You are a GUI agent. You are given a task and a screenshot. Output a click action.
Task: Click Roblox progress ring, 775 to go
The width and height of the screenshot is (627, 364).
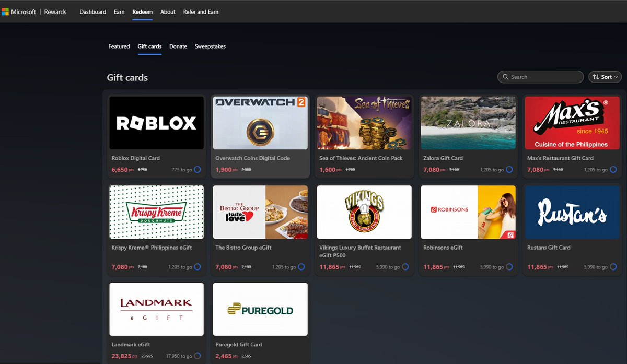pos(197,170)
